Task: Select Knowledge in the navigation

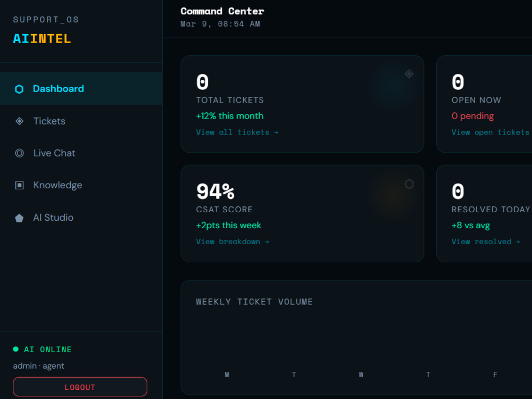Action: 81,185
